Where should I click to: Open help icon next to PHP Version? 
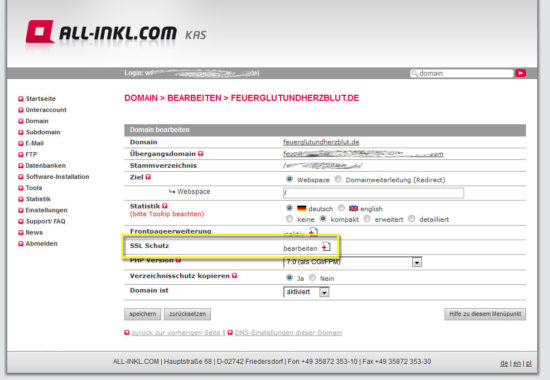pos(178,260)
